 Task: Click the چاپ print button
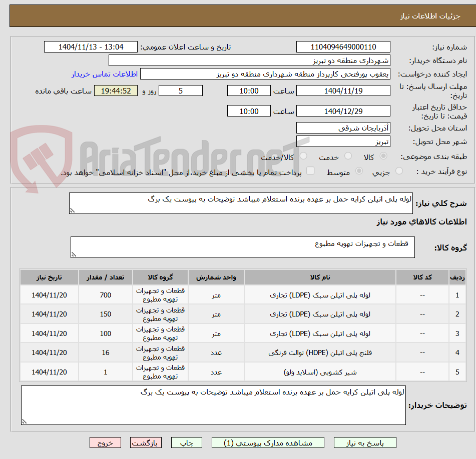pos(186,442)
